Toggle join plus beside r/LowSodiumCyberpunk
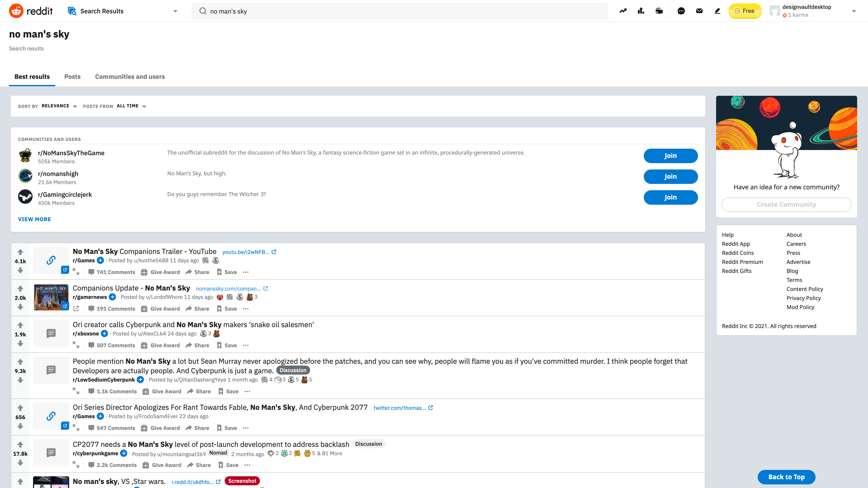The width and height of the screenshot is (868, 488). pos(141,380)
